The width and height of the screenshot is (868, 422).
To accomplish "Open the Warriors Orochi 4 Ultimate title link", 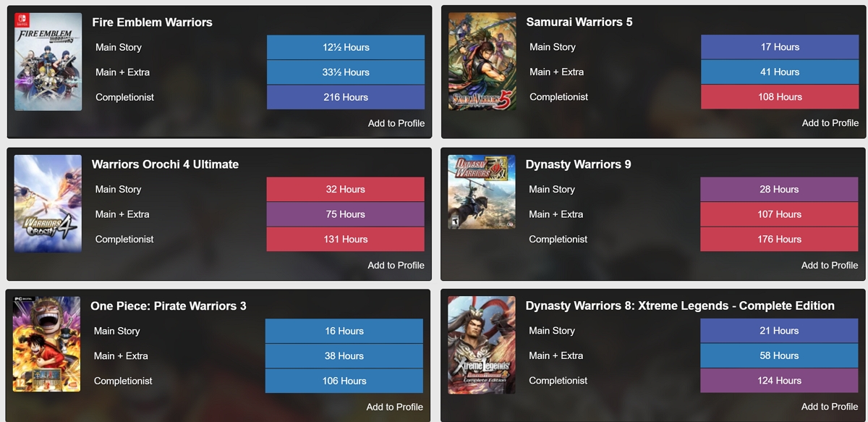I will (165, 164).
